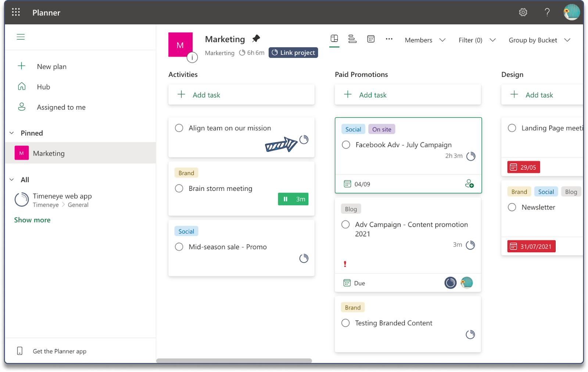Add task in Paid Promotions bucket

tap(408, 95)
